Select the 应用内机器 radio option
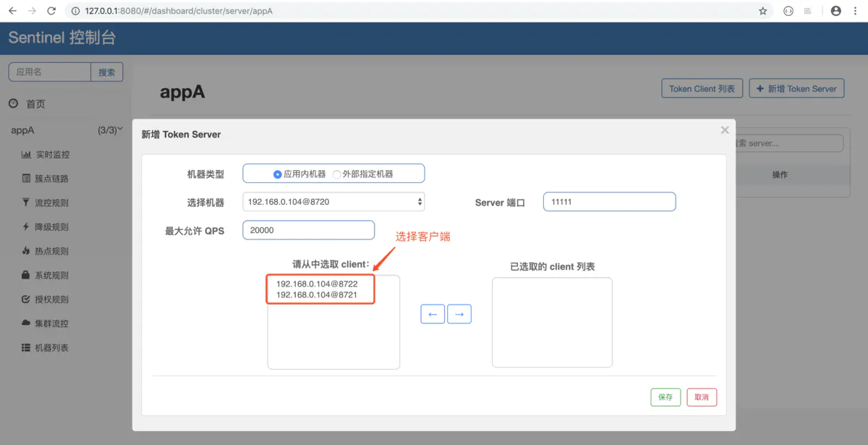The width and height of the screenshot is (868, 445). point(278,174)
